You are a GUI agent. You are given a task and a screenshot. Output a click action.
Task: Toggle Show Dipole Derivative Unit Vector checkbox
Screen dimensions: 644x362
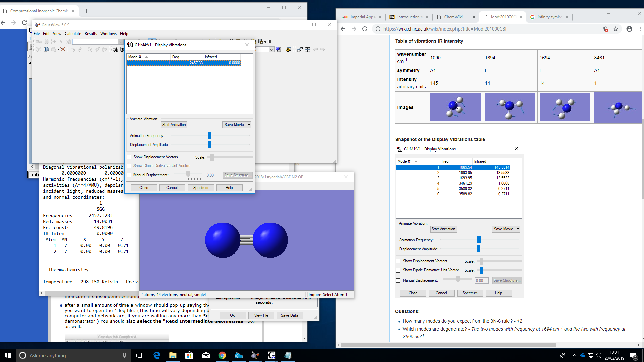pyautogui.click(x=129, y=166)
